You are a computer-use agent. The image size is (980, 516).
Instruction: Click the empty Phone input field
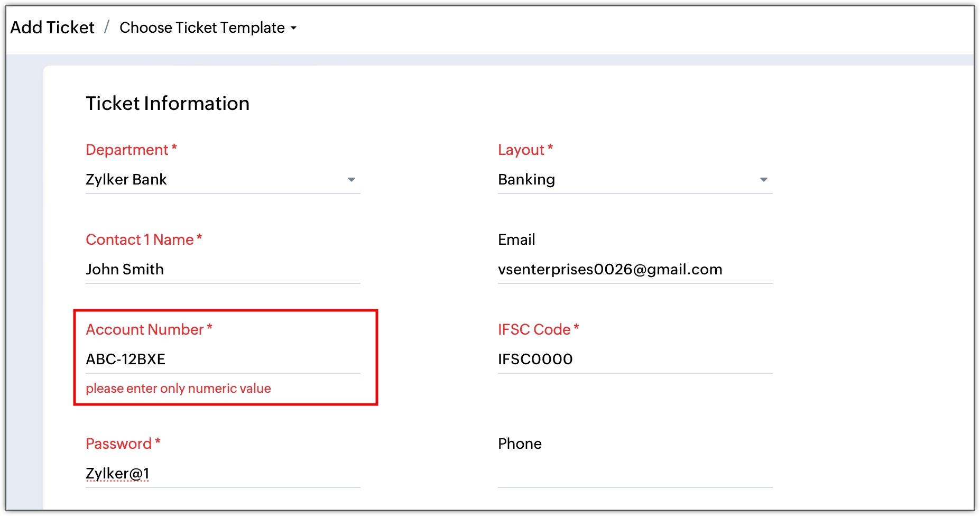click(x=634, y=474)
